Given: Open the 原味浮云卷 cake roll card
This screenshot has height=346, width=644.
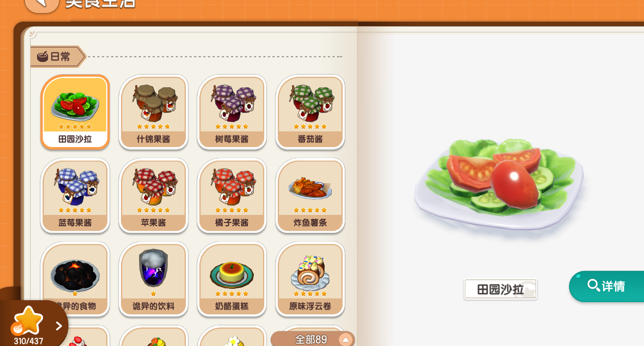Looking at the screenshot, I should pyautogui.click(x=310, y=279).
